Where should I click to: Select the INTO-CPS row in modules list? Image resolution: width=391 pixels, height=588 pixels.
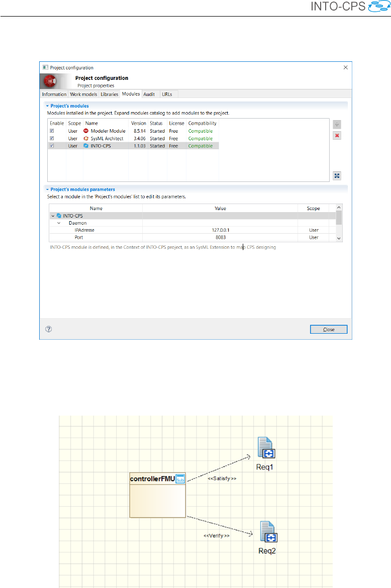[x=134, y=146]
